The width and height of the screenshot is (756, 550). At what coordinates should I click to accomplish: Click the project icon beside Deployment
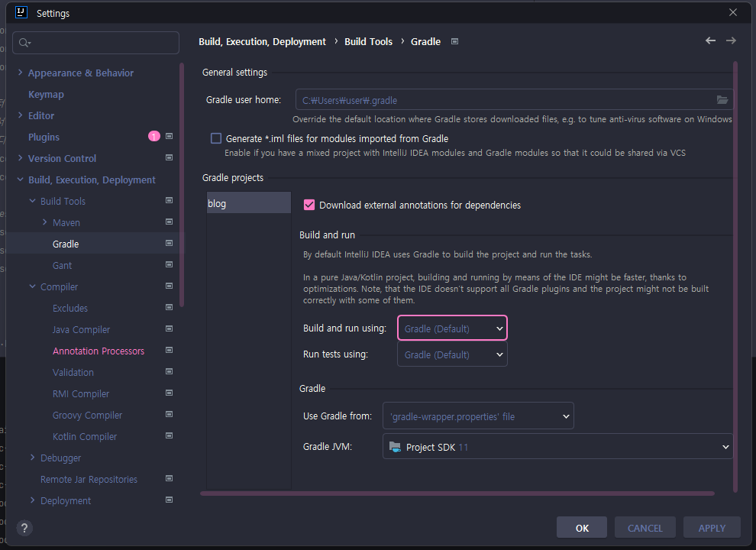click(x=170, y=500)
